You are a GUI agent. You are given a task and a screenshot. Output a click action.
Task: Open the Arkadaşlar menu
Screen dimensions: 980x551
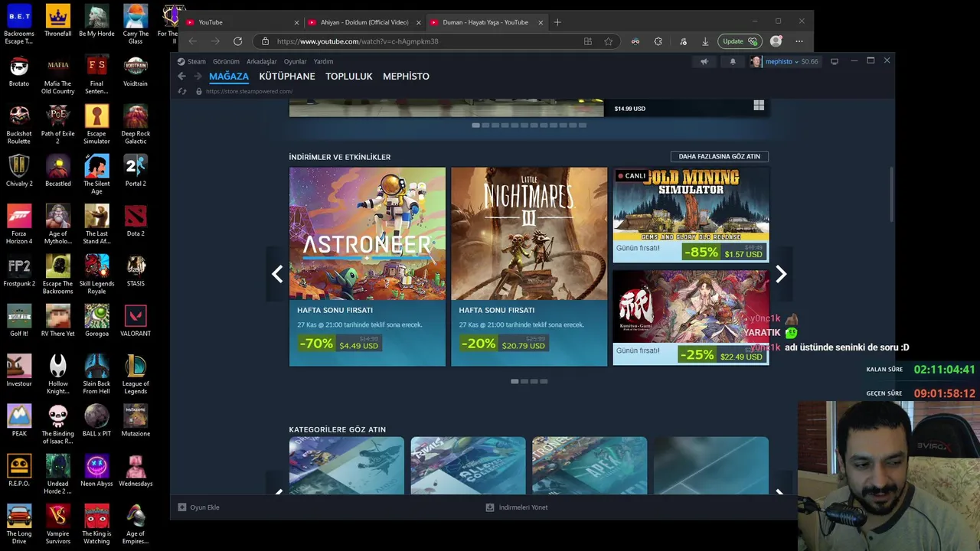261,61
